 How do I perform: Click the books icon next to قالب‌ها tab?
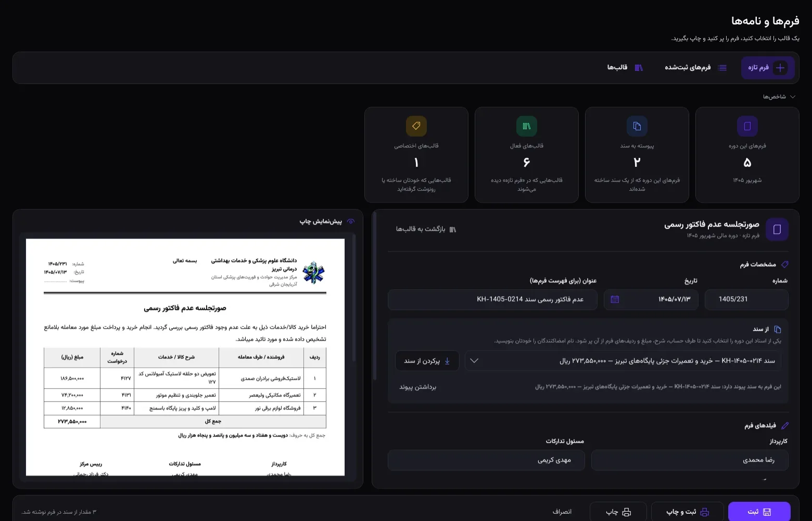click(639, 68)
